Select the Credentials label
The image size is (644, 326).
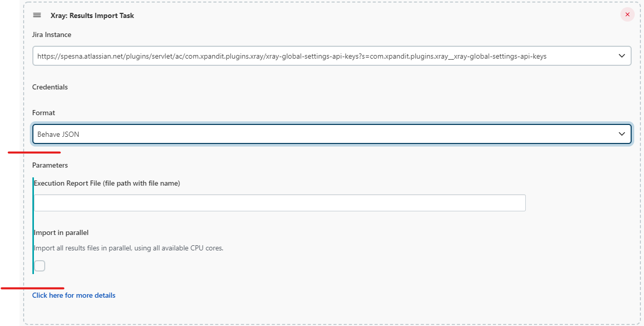click(50, 87)
